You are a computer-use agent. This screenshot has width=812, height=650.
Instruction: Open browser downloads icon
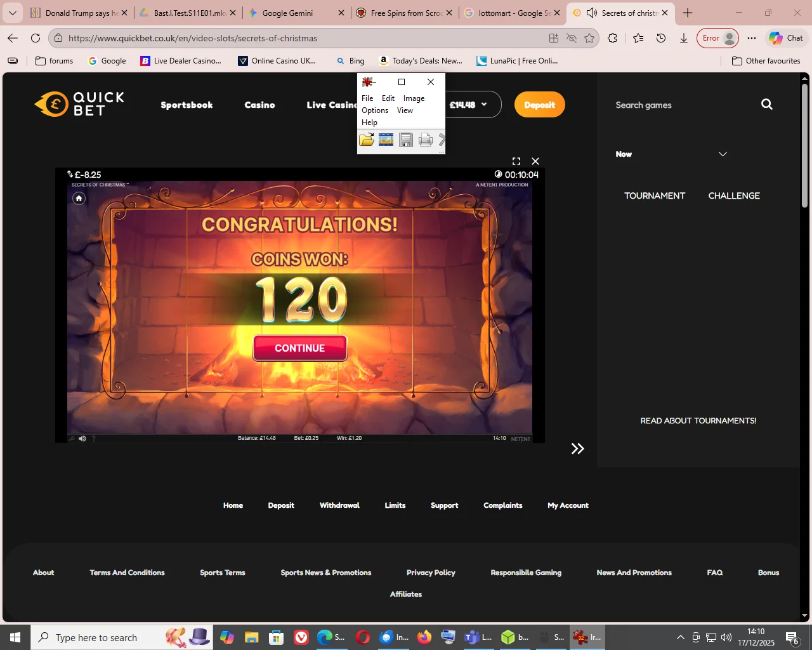684,38
